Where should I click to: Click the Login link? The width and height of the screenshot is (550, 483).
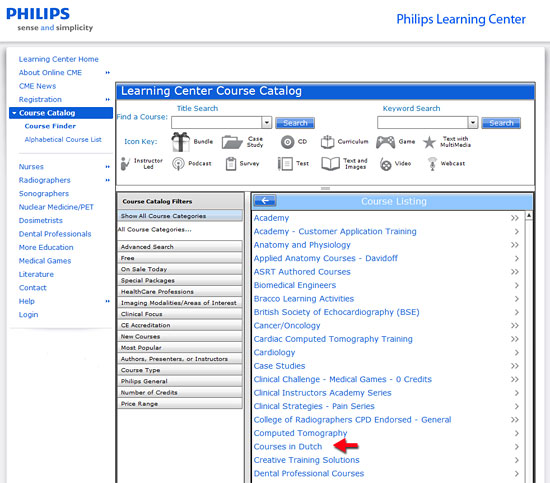28,315
